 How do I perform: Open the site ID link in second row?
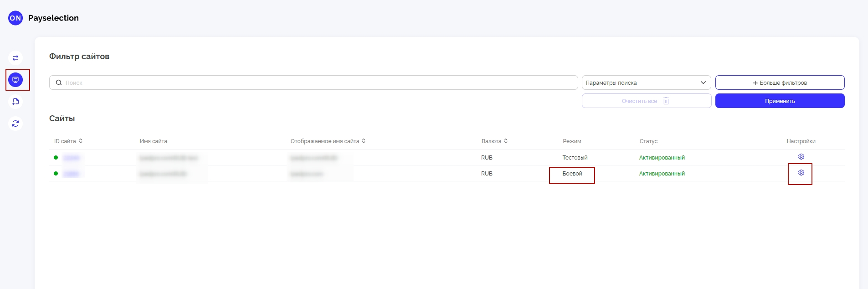[72, 174]
